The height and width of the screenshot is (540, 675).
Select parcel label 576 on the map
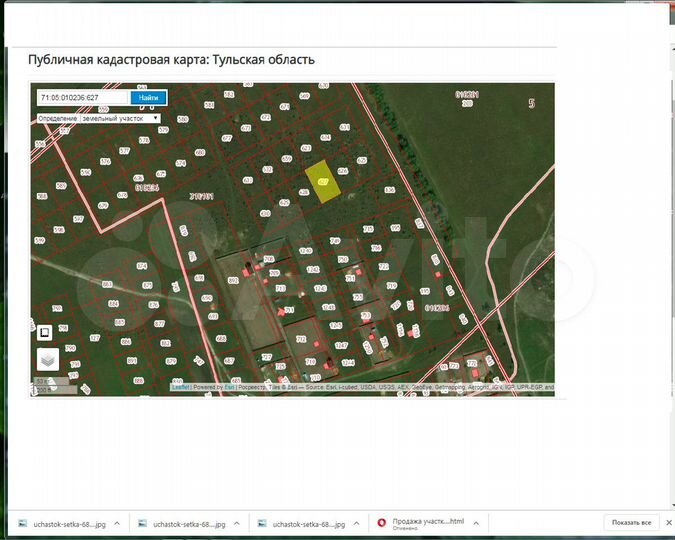[105, 161]
